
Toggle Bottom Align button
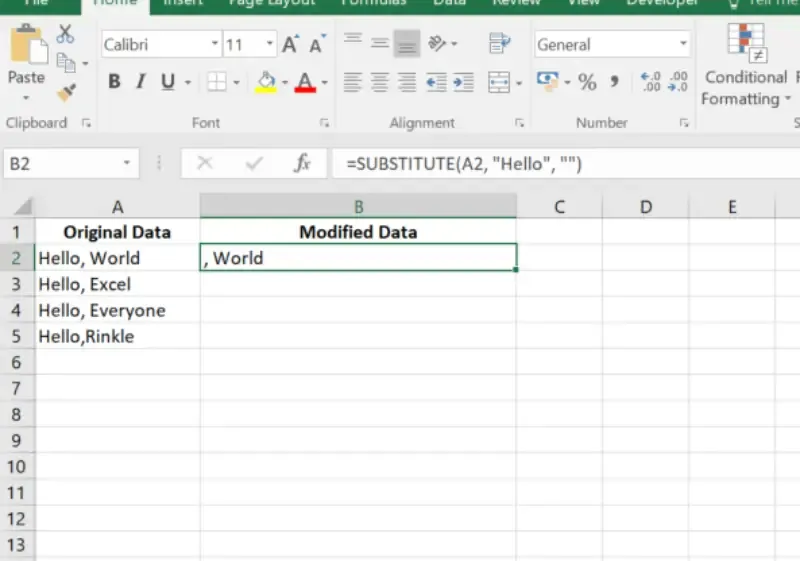click(x=407, y=43)
